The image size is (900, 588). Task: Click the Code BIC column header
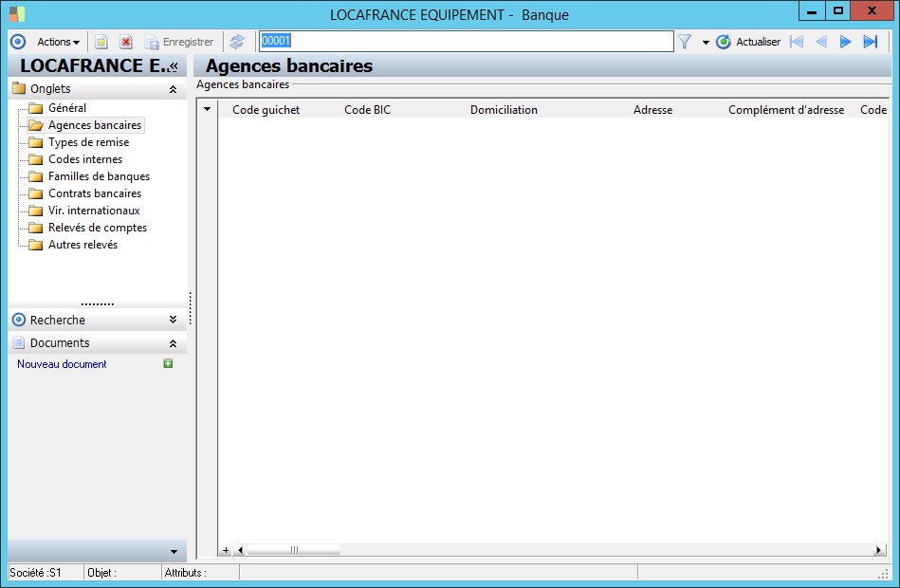[367, 110]
